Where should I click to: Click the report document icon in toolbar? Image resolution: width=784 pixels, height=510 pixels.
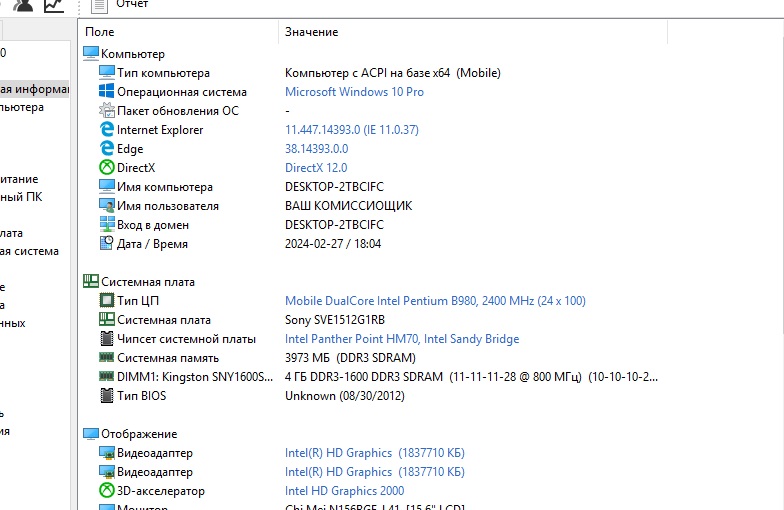click(x=99, y=6)
